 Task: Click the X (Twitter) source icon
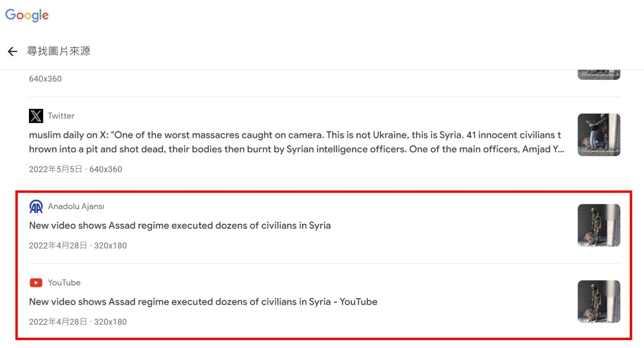pyautogui.click(x=36, y=116)
